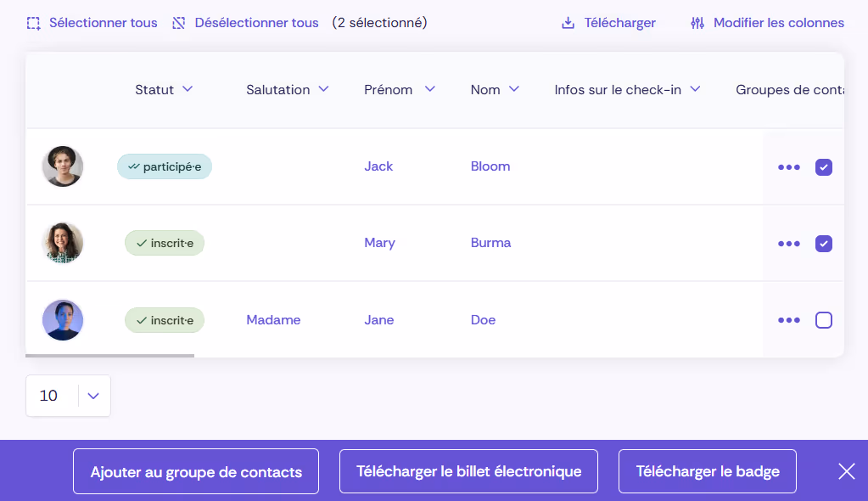
Task: Open the three-dot menu for Jane Doe
Action: coord(788,320)
